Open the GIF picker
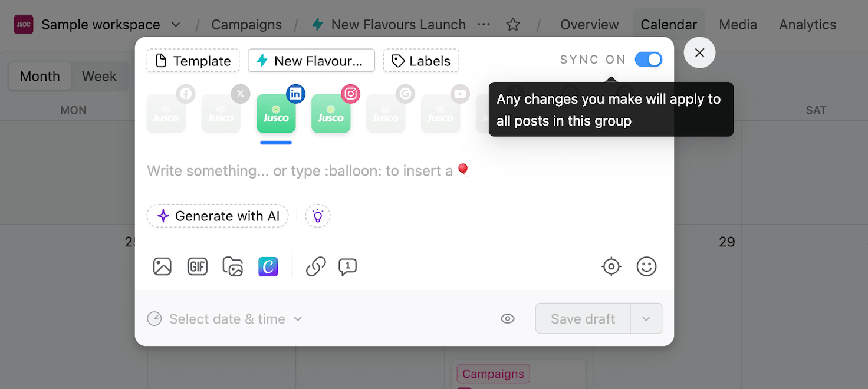 (198, 266)
